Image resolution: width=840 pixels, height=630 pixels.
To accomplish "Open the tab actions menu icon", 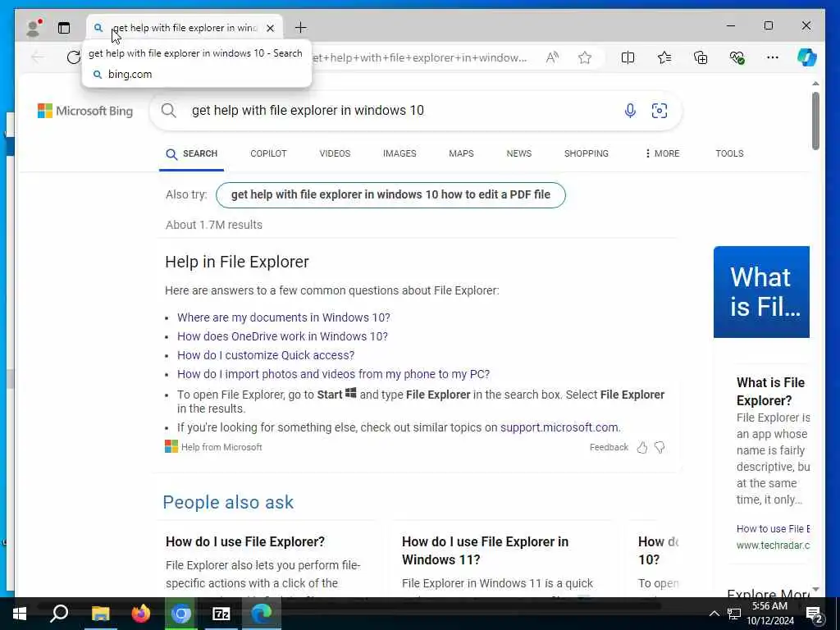I will pyautogui.click(x=64, y=28).
